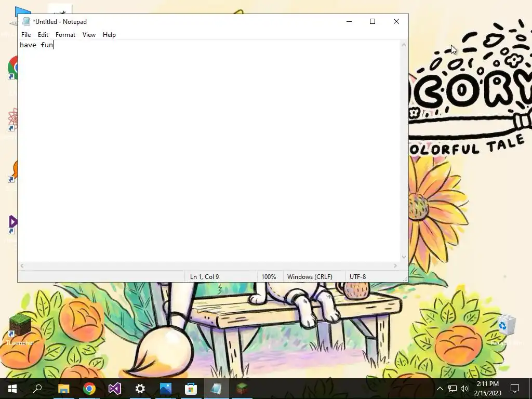Click the 100% zoom status entry
Screen dimensions: 532x399
tap(269, 277)
